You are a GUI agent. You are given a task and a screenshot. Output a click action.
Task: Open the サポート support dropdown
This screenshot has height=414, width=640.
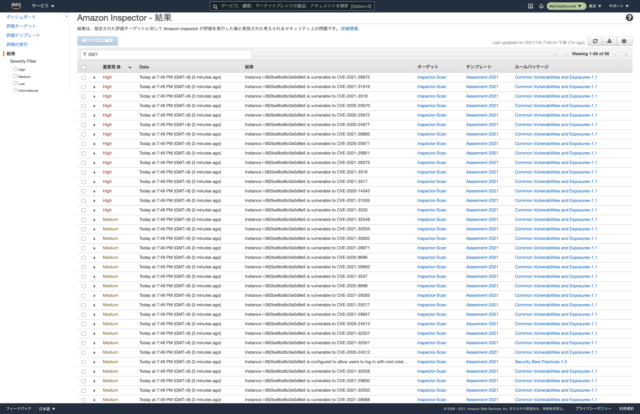pos(619,6)
